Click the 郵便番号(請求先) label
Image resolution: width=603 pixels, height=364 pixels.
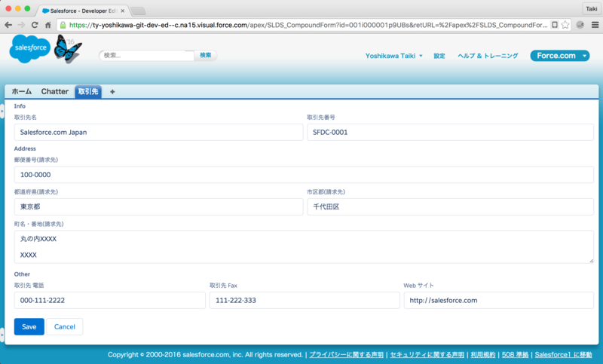[36, 160]
